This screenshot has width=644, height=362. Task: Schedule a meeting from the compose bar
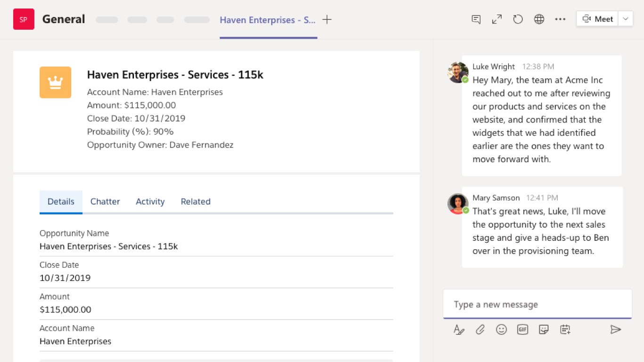[565, 329]
